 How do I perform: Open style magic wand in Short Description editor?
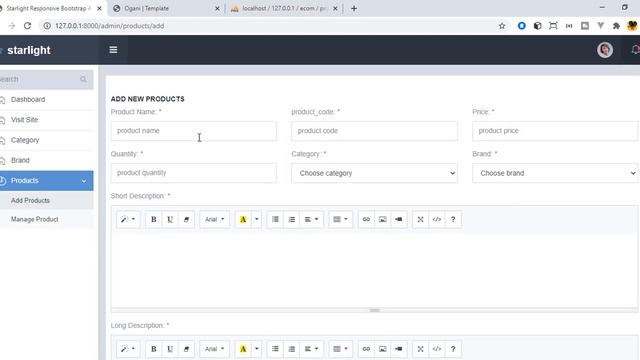[128, 220]
